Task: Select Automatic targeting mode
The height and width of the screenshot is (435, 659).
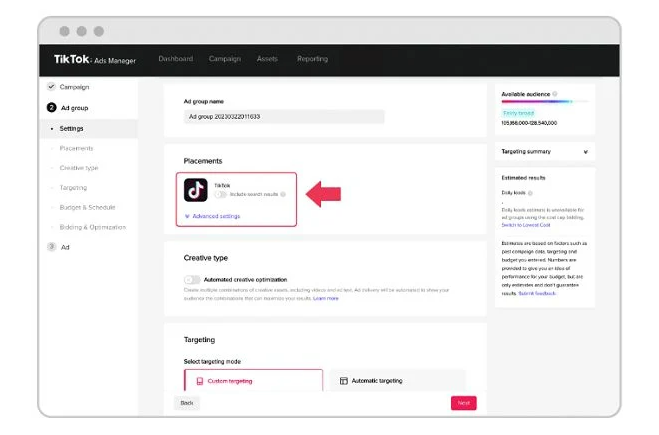Action: pos(398,380)
